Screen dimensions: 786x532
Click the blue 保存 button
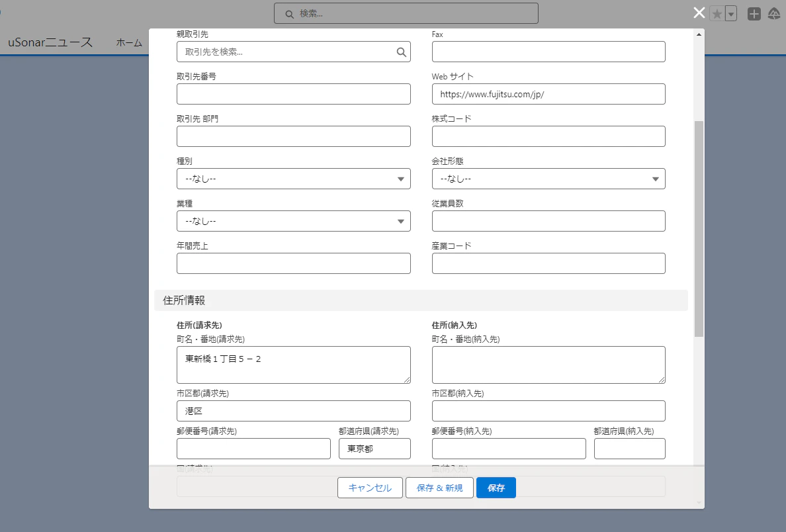point(496,488)
